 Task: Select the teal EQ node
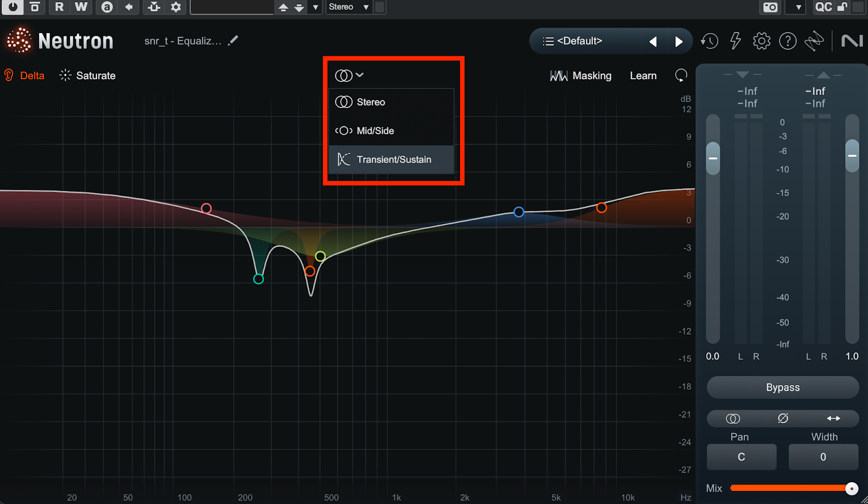coord(259,279)
